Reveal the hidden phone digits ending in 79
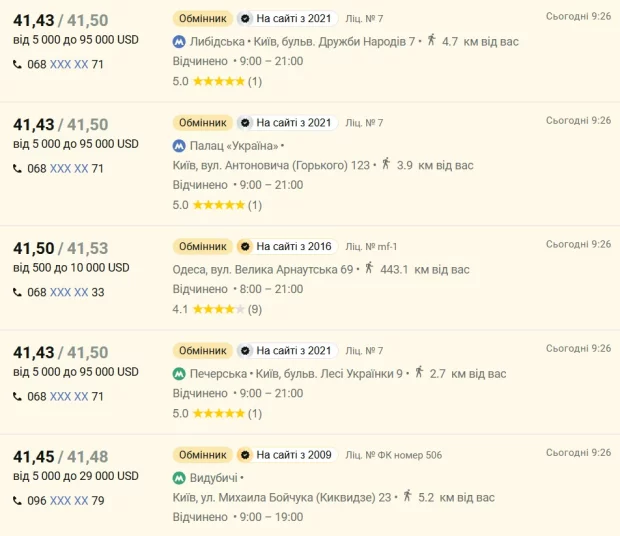 click(x=69, y=500)
